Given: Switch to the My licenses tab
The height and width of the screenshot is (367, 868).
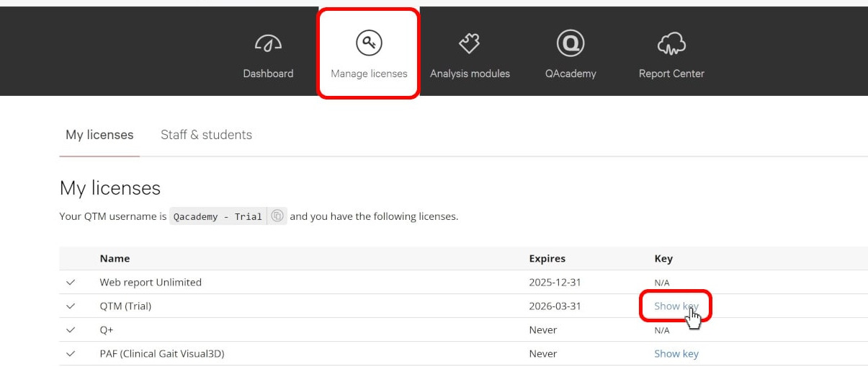Looking at the screenshot, I should (99, 135).
